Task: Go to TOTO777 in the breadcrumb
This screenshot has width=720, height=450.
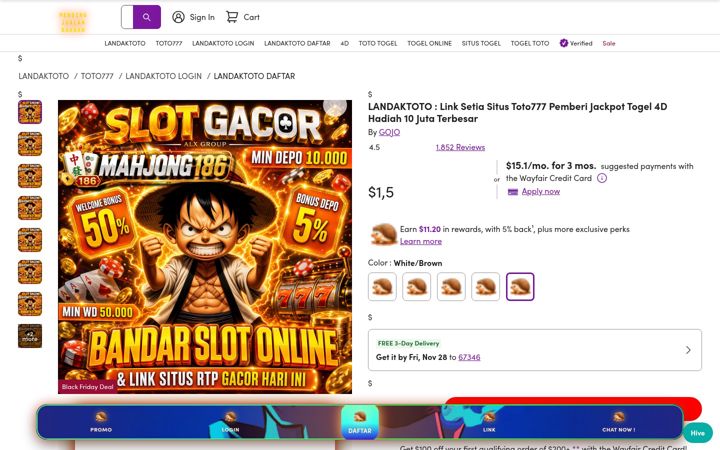Action: tap(97, 76)
